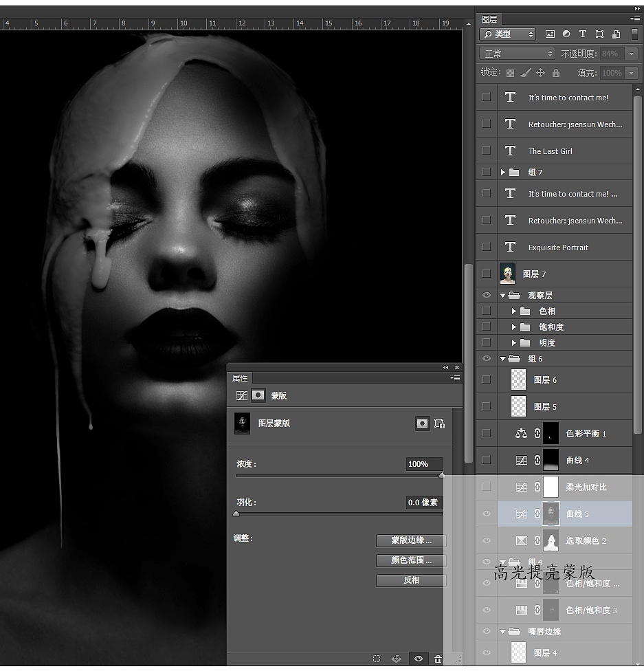Image resolution: width=644 pixels, height=671 pixels.
Task: Load selection from mask icon
Action: click(x=377, y=659)
